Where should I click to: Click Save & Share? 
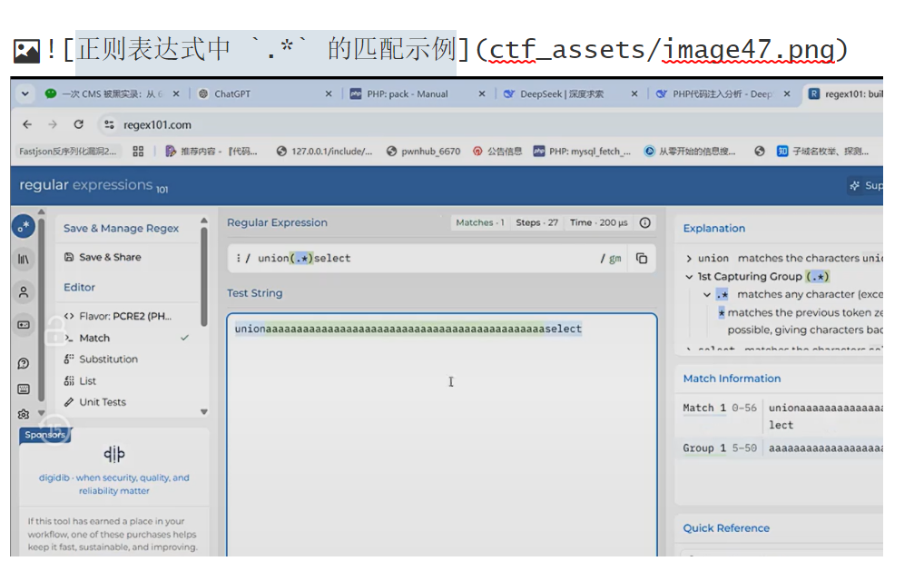pyautogui.click(x=103, y=257)
